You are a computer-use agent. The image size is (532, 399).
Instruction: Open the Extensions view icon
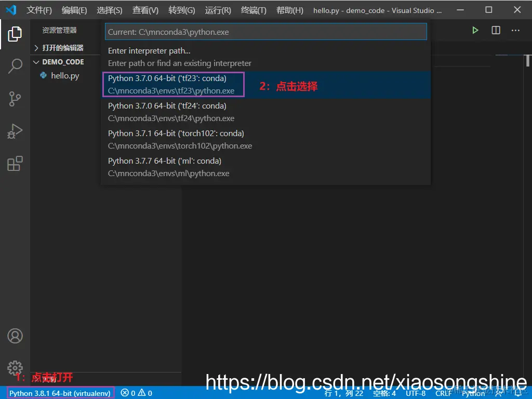(x=15, y=164)
